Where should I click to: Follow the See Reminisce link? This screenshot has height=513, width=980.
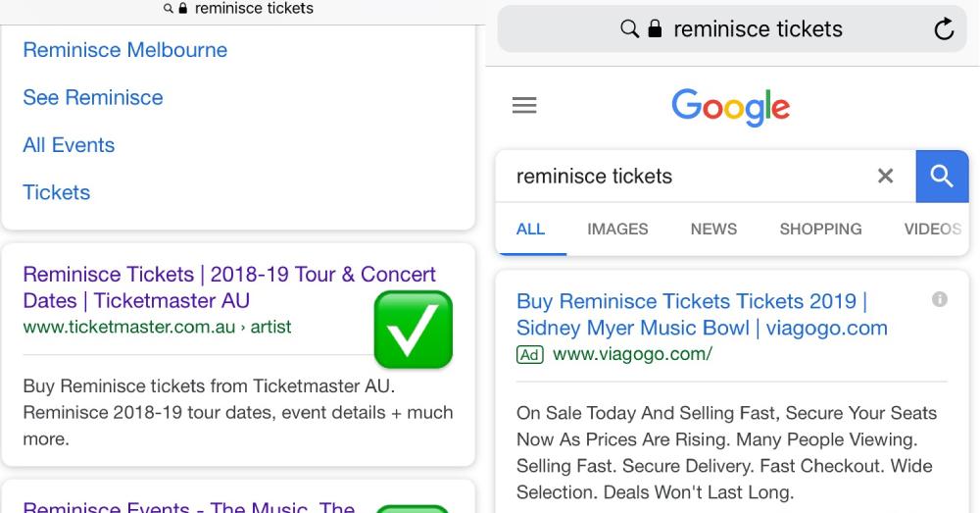pyautogui.click(x=93, y=97)
